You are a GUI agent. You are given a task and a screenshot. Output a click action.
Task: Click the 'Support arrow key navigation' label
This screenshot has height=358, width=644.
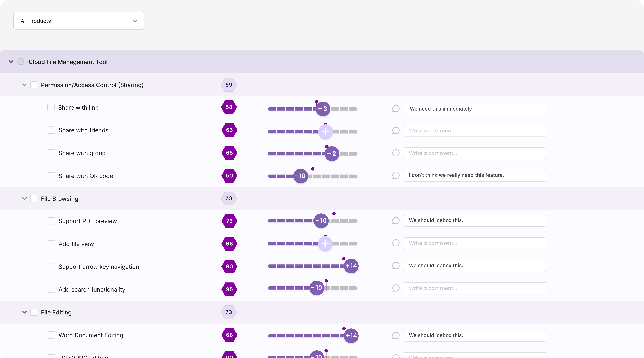coord(99,267)
